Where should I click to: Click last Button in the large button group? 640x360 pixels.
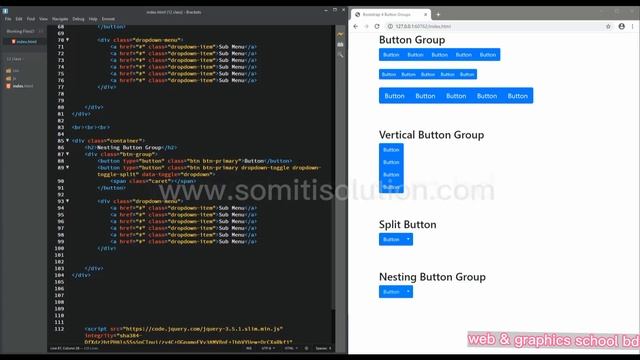pos(518,96)
